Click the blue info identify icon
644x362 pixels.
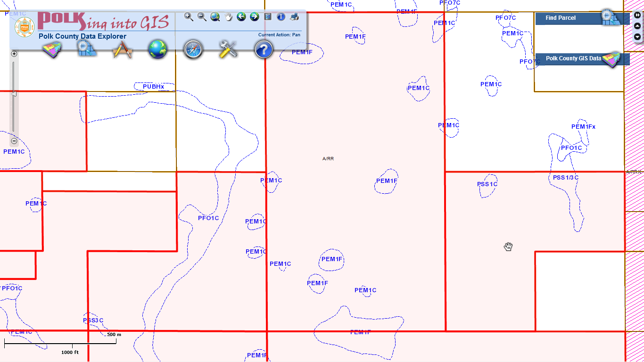coord(281,17)
